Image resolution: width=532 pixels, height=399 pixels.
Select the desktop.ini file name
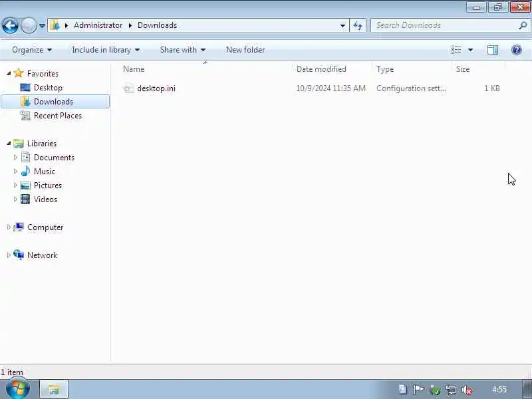point(156,88)
